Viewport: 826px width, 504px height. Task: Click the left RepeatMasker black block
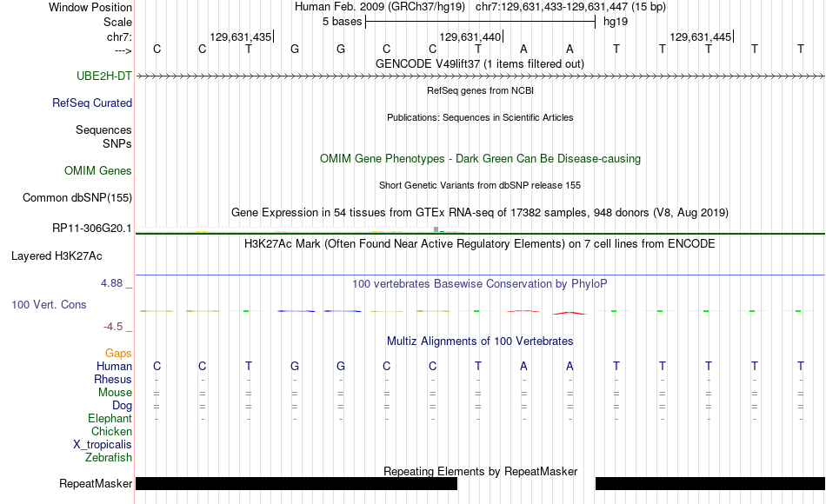click(x=296, y=483)
